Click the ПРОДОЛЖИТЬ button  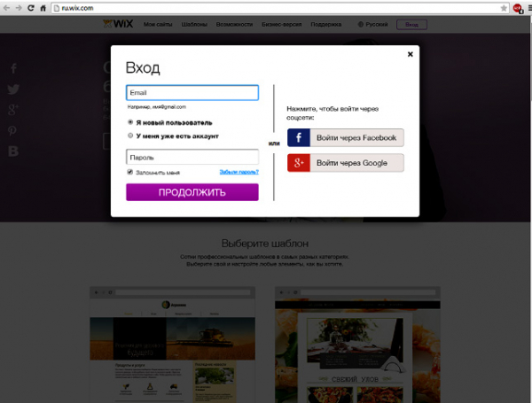pyautogui.click(x=192, y=192)
